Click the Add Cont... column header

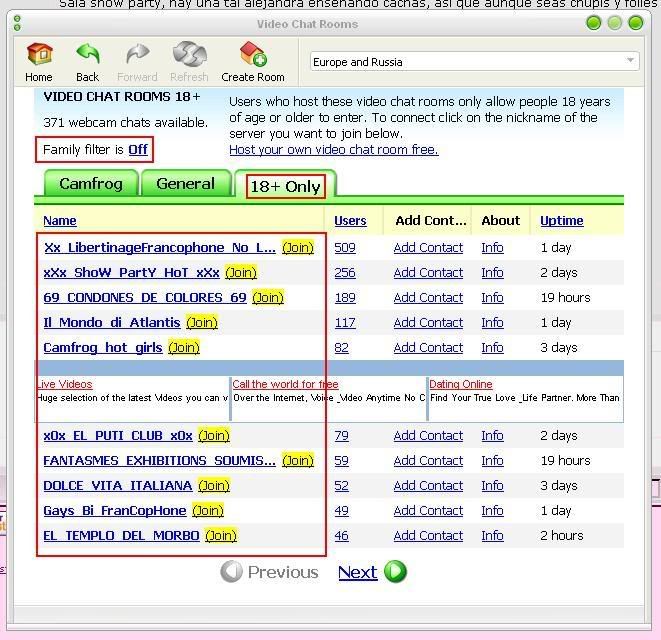[x=430, y=221]
